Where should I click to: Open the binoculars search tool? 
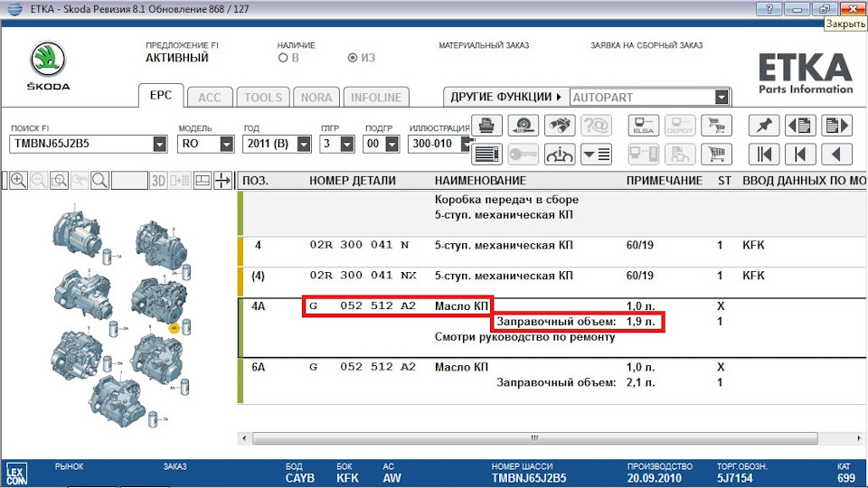[x=560, y=126]
